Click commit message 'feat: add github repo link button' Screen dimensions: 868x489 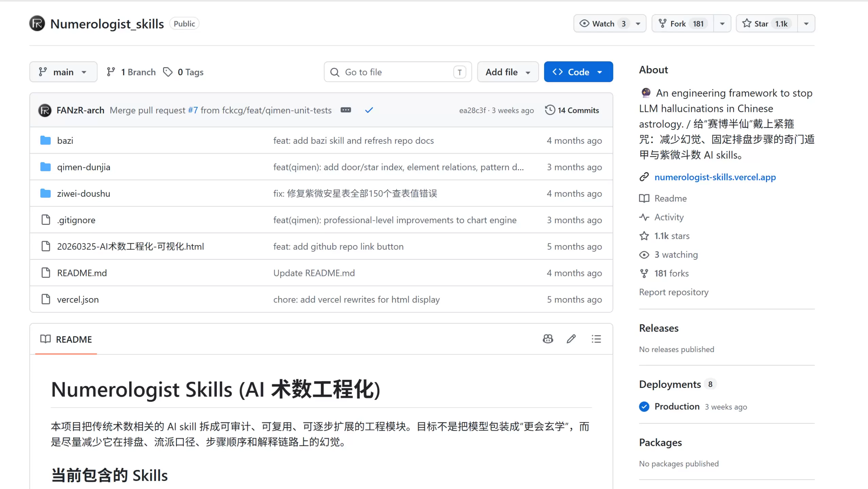(338, 247)
